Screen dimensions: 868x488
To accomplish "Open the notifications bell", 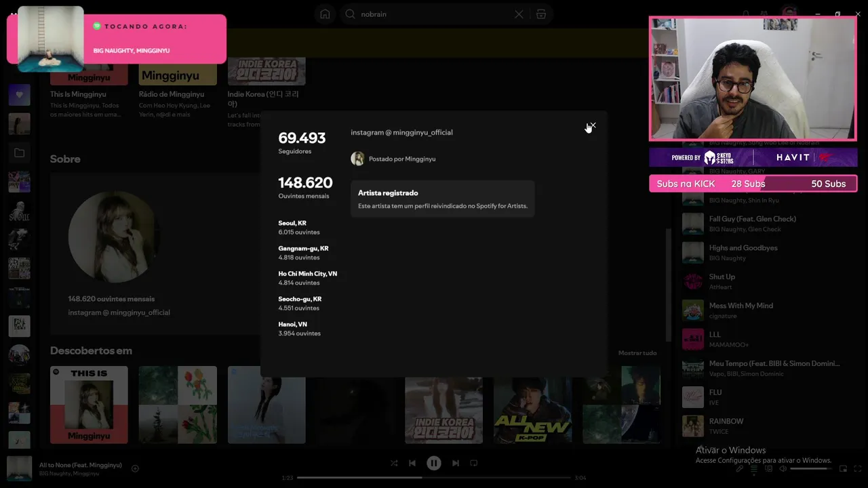I will tap(746, 14).
